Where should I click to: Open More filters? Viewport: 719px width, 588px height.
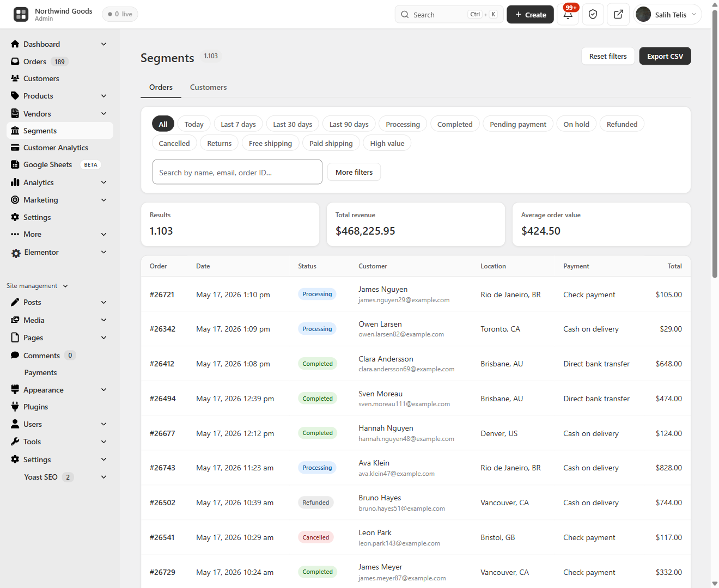(354, 172)
